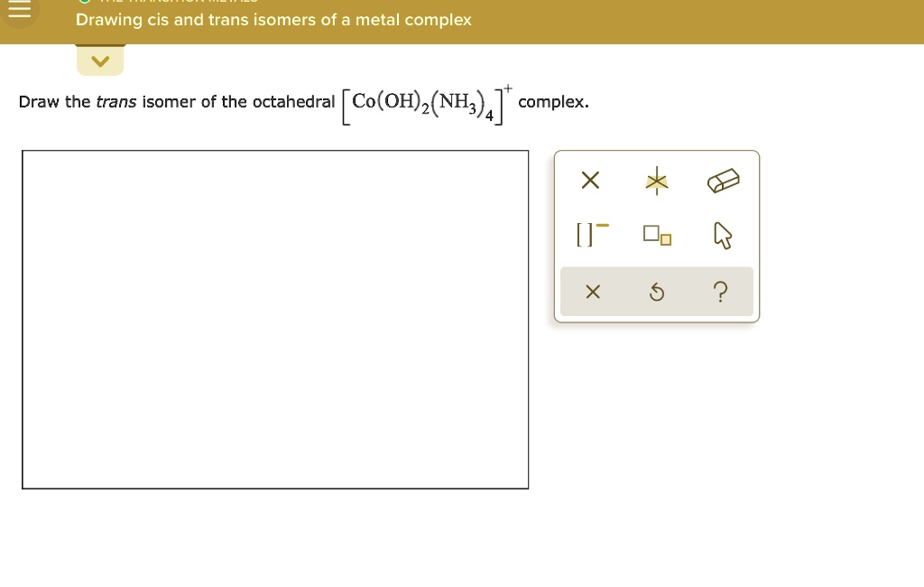
Task: Open the hamburger navigation menu
Action: click(18, 11)
